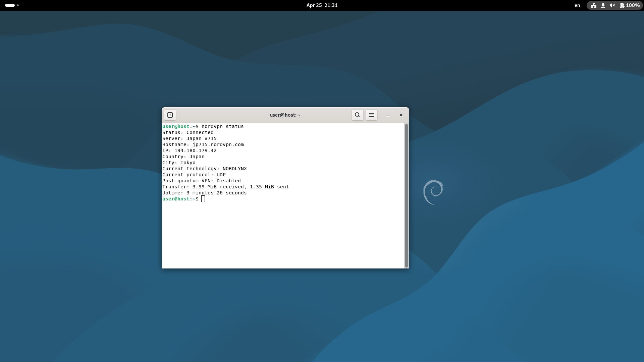Click the 'Transfer: 3.99 MiB received' line

point(226,187)
